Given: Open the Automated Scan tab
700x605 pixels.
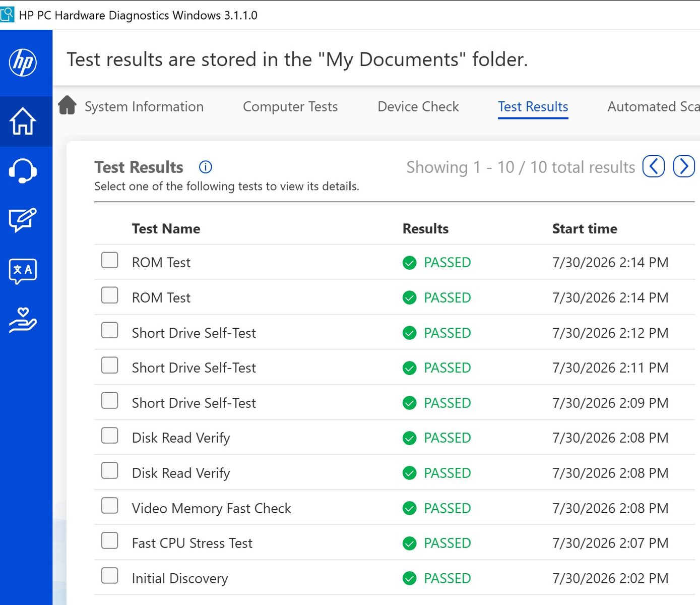Looking at the screenshot, I should (654, 106).
